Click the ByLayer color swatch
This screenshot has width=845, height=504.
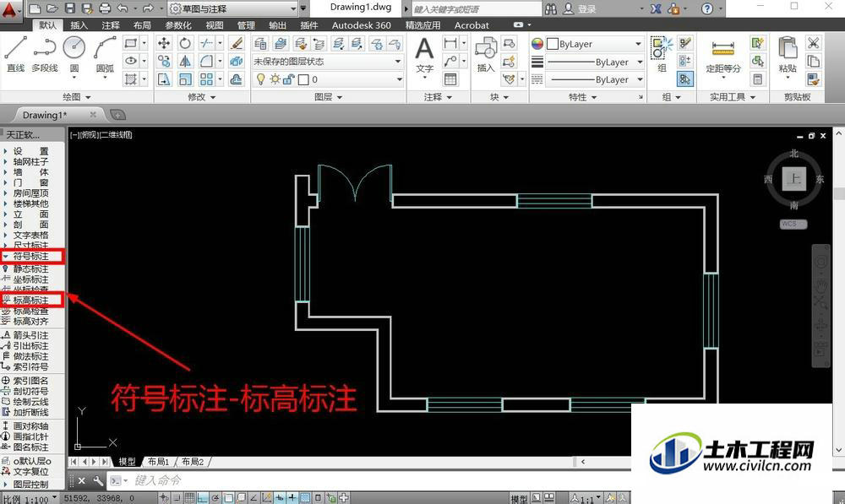click(553, 44)
